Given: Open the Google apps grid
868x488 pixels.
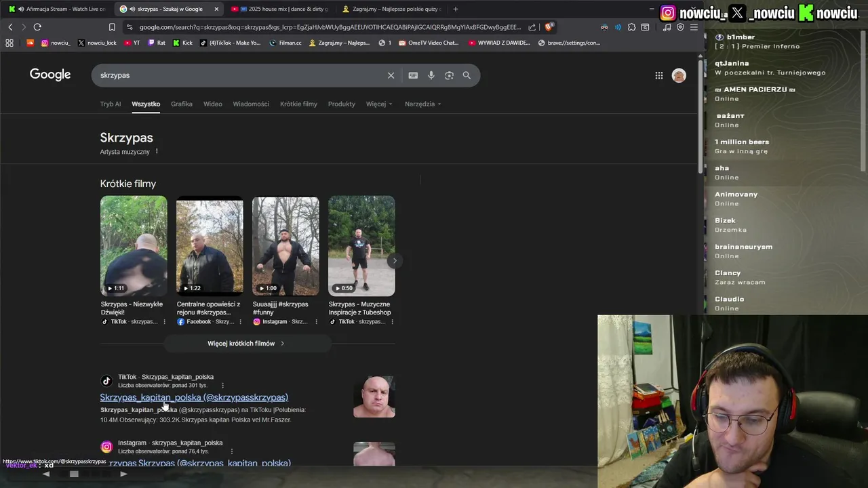Looking at the screenshot, I should tap(658, 75).
